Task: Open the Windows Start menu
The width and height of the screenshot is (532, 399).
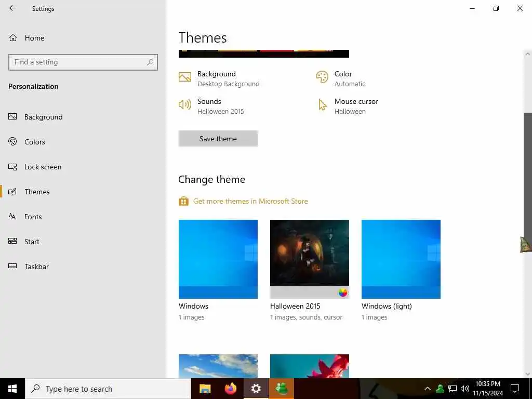Action: point(12,389)
